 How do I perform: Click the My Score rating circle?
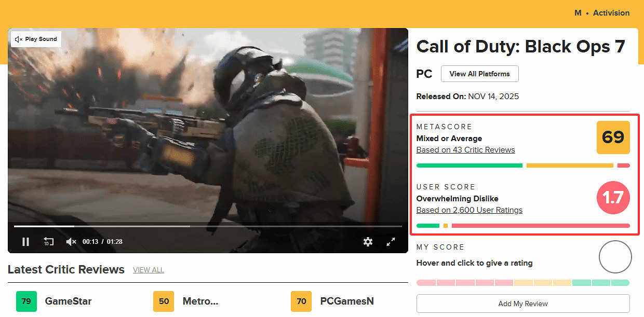615,257
